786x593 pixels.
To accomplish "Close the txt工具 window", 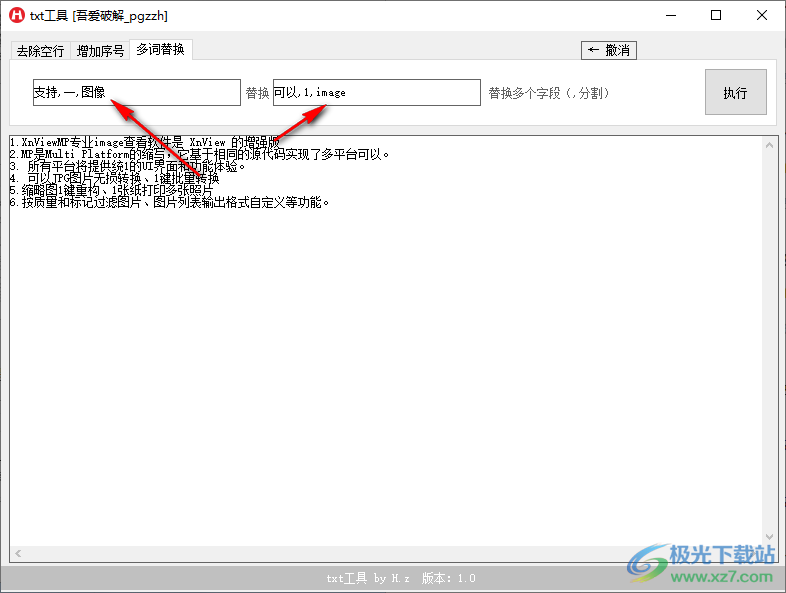I will click(761, 16).
